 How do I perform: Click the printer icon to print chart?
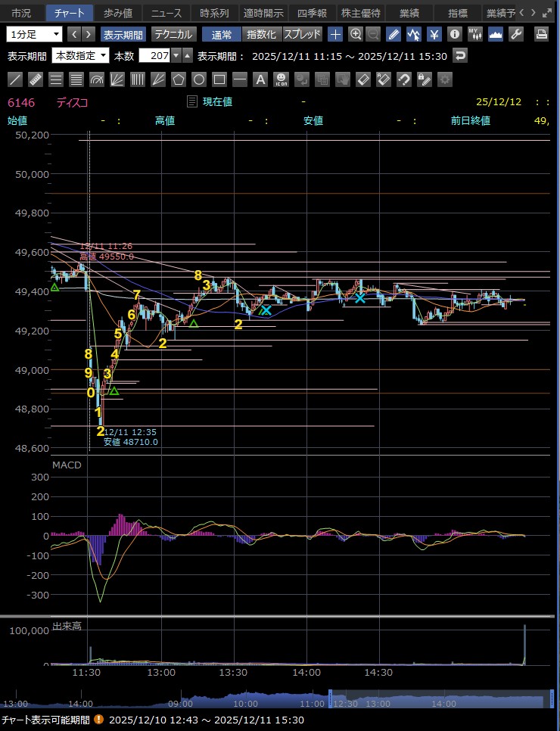coord(542,34)
